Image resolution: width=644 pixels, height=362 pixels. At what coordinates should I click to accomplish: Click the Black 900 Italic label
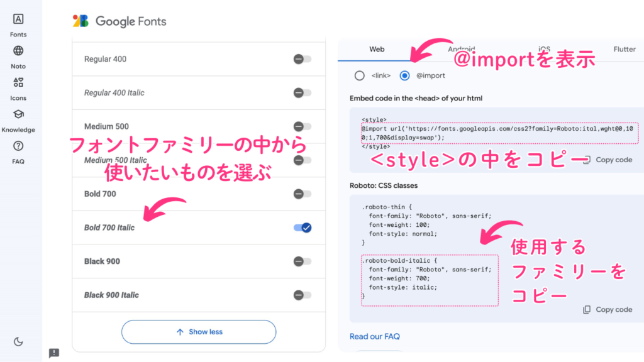coord(111,295)
